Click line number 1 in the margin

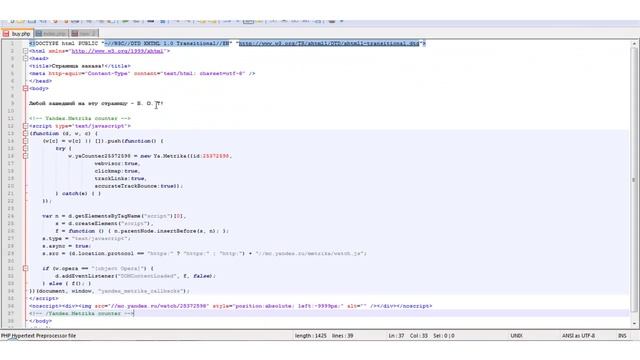(x=12, y=43)
